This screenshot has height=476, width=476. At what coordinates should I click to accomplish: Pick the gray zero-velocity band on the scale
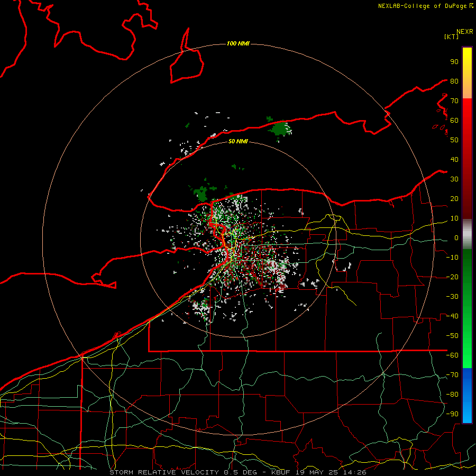[x=467, y=234]
